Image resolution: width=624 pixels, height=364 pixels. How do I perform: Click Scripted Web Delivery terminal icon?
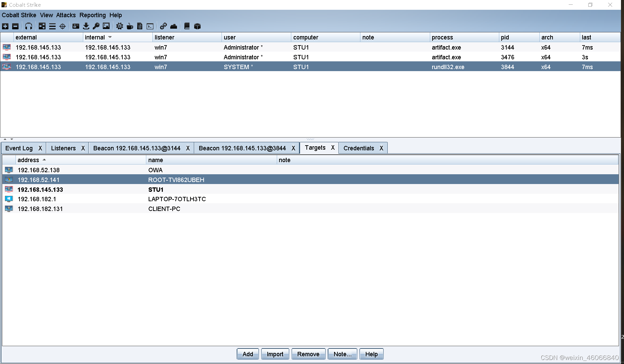coord(150,26)
